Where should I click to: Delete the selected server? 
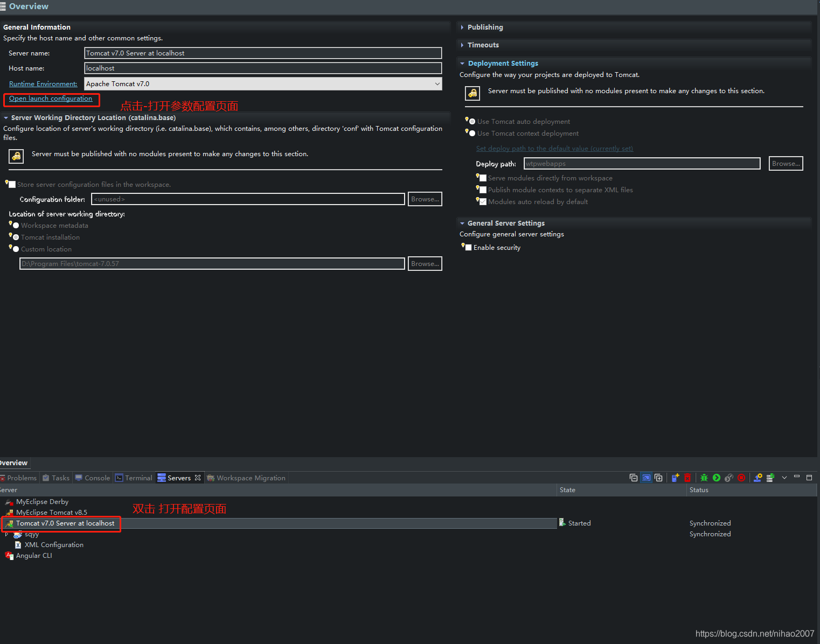click(x=687, y=478)
